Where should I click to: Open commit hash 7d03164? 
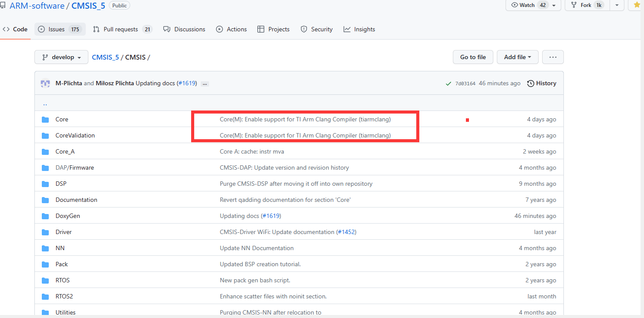coord(465,84)
